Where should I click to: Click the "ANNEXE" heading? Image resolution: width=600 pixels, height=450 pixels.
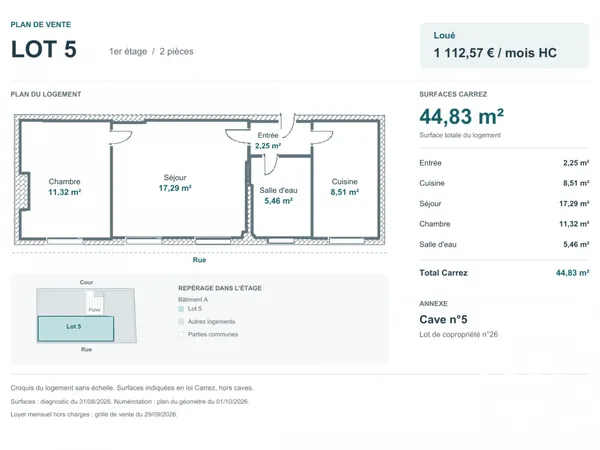[x=434, y=303]
